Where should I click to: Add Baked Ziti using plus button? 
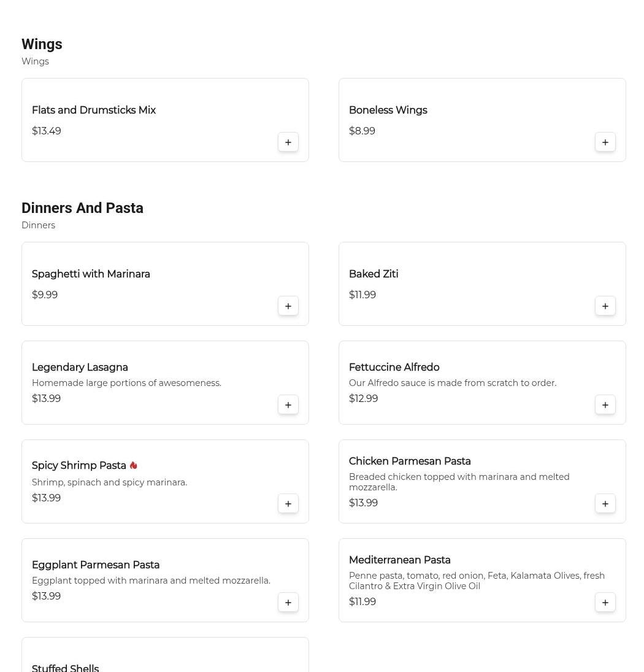pos(605,306)
